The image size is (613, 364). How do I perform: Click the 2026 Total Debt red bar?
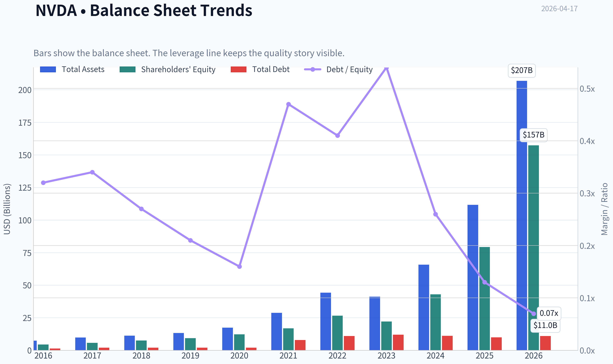click(x=545, y=343)
